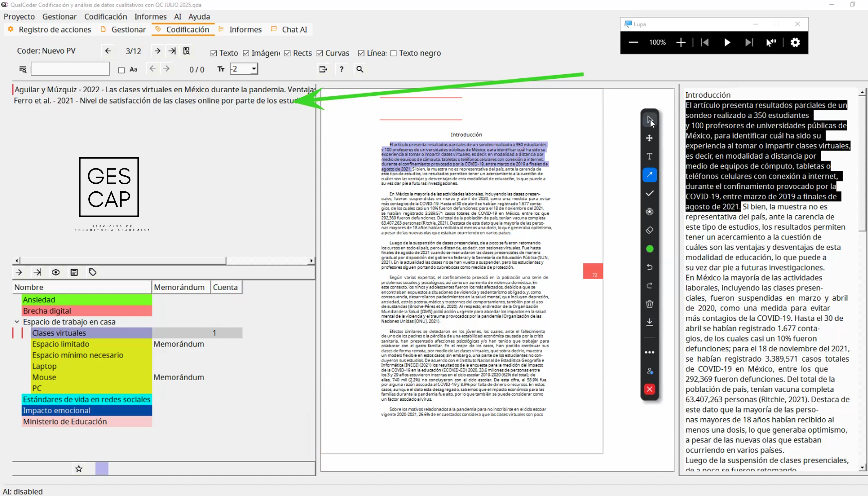The width and height of the screenshot is (868, 496).
Task: Select the Aguilar y Múzquiz 2022 file
Action: (x=164, y=90)
